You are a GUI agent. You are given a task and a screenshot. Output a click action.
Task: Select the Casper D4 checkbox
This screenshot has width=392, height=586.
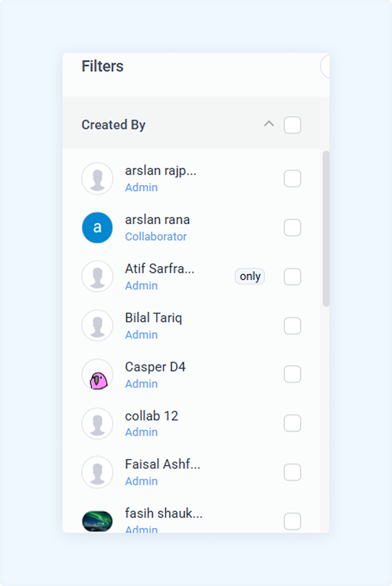point(292,374)
